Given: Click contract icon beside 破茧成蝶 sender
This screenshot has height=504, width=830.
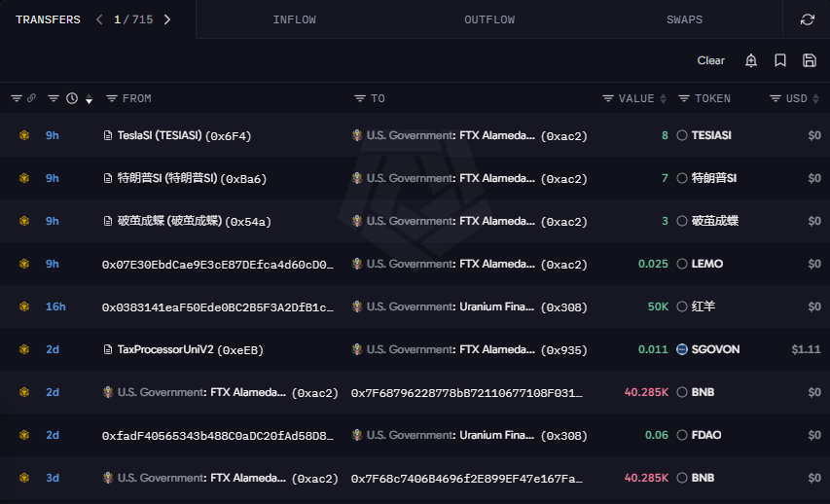Looking at the screenshot, I should point(107,221).
